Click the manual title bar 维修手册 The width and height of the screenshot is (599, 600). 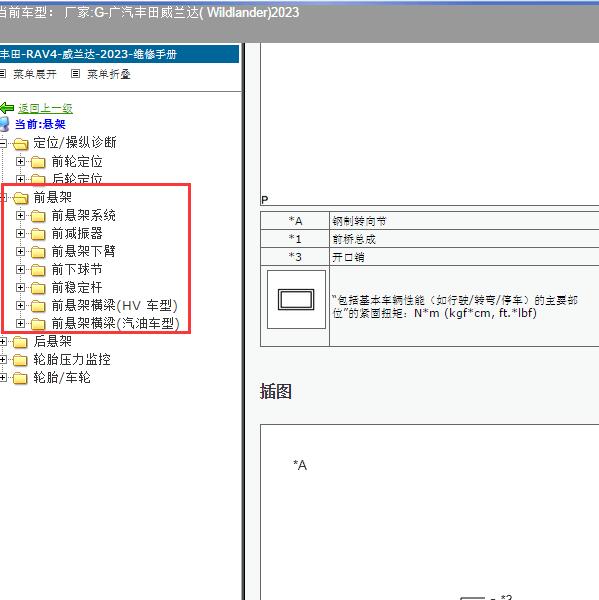(119, 54)
